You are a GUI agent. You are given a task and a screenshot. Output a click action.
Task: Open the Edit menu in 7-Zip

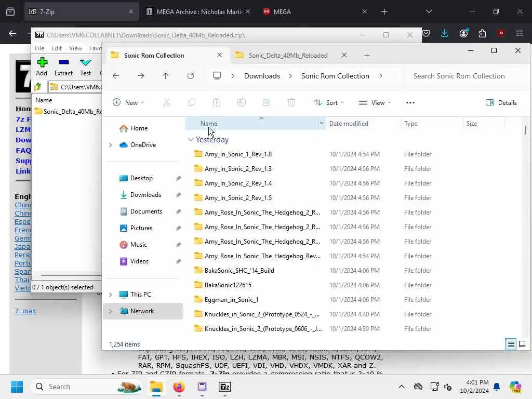[x=56, y=48]
